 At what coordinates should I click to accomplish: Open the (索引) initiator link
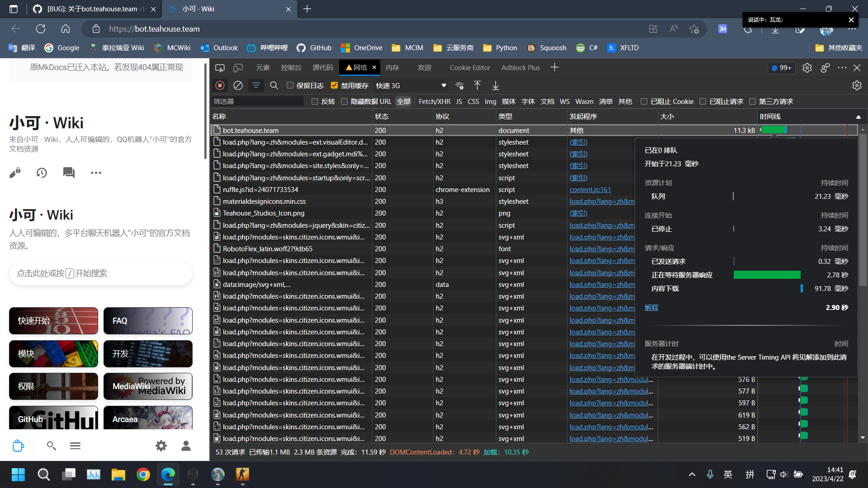[x=578, y=142]
